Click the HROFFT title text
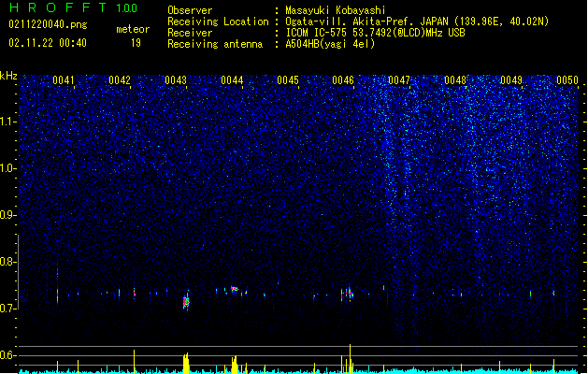Screen dimensions: 588x374 57,7
